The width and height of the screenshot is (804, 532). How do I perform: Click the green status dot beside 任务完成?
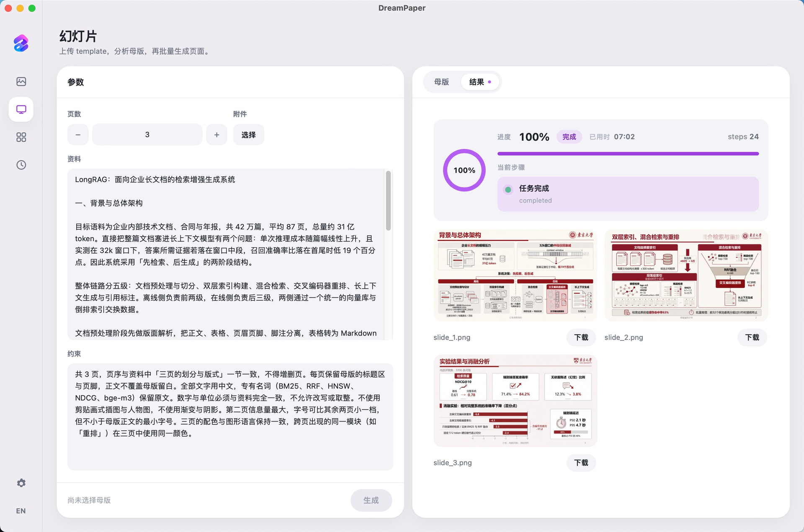508,190
